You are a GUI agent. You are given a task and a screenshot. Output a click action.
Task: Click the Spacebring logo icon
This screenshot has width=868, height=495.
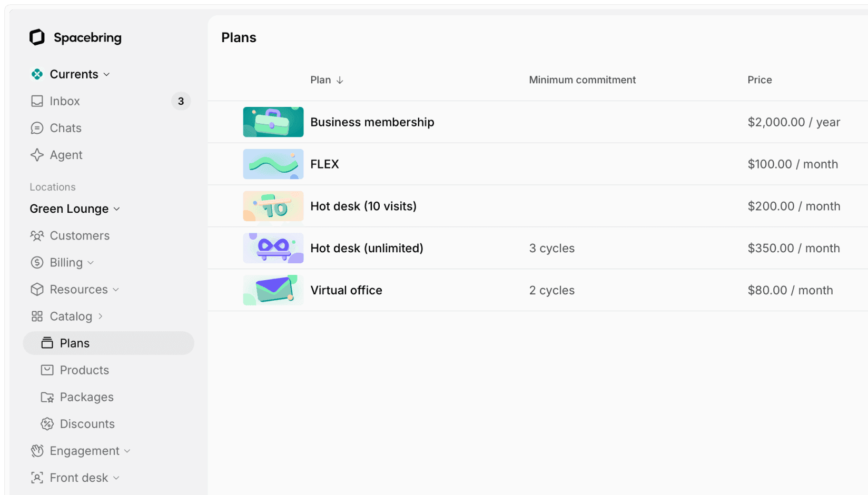(x=37, y=37)
